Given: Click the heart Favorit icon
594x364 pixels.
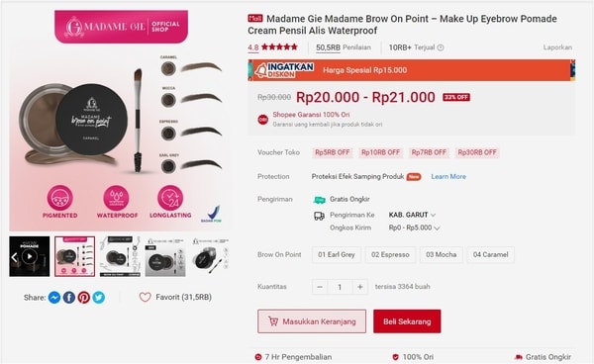Looking at the screenshot, I should click(145, 297).
